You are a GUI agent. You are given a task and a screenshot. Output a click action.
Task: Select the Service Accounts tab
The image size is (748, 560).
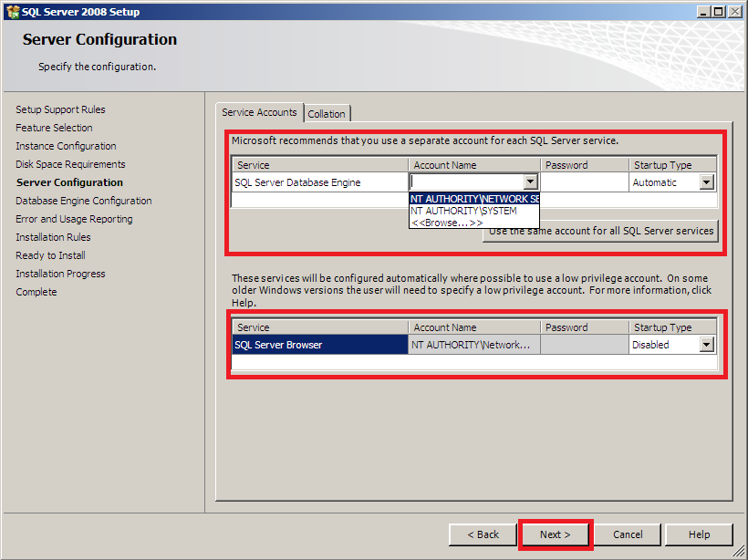click(259, 112)
